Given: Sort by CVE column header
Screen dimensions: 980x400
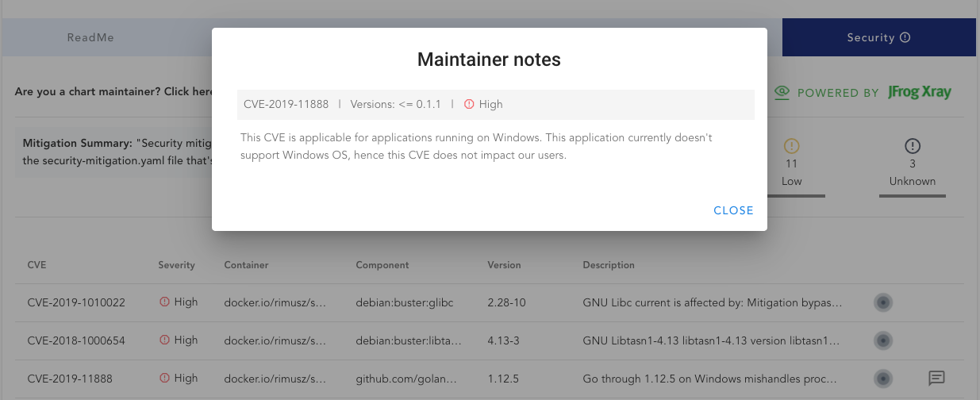Looking at the screenshot, I should coord(37,265).
